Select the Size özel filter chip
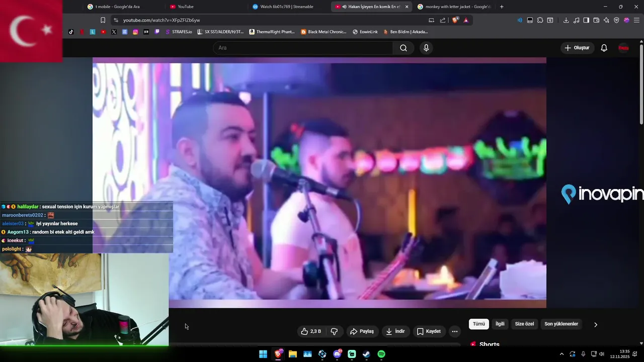 pyautogui.click(x=524, y=324)
